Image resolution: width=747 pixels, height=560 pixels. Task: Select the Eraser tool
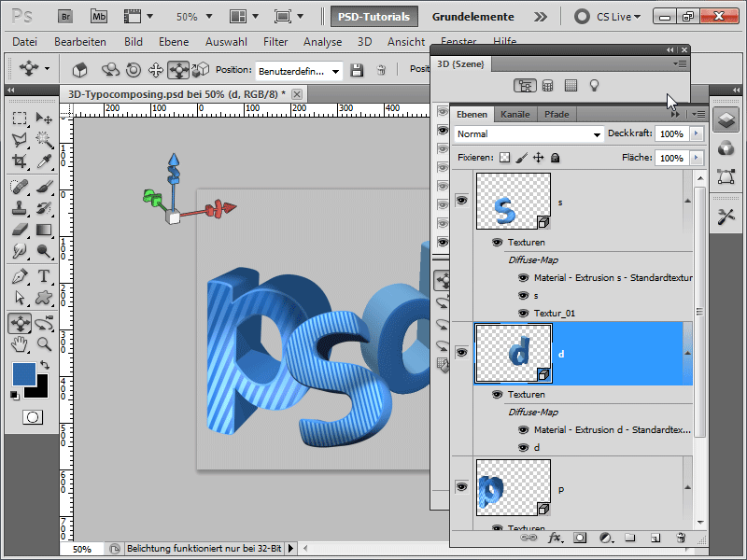click(x=20, y=230)
